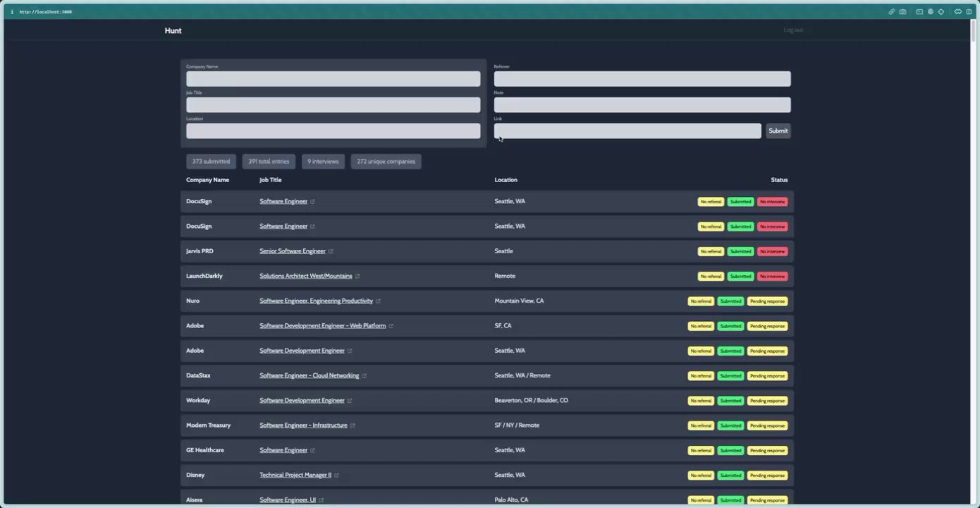This screenshot has width=980, height=508.
Task: Click the Hunt logo in the header
Action: (x=173, y=30)
